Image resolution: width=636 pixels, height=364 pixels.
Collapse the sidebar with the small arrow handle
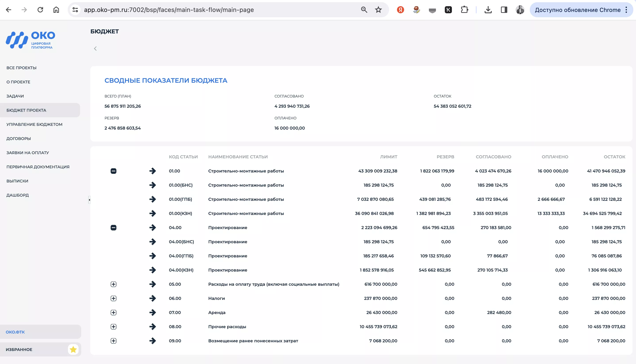[89, 199]
